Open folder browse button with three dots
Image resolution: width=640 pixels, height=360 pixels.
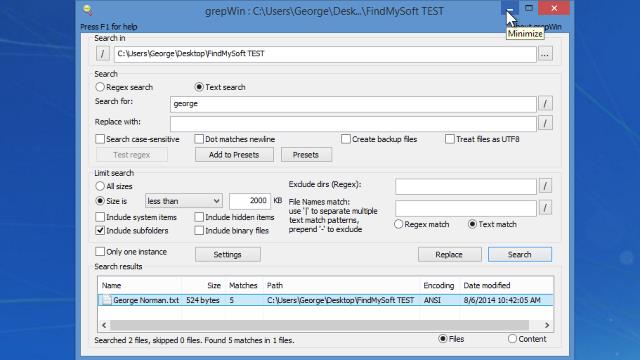tap(545, 53)
